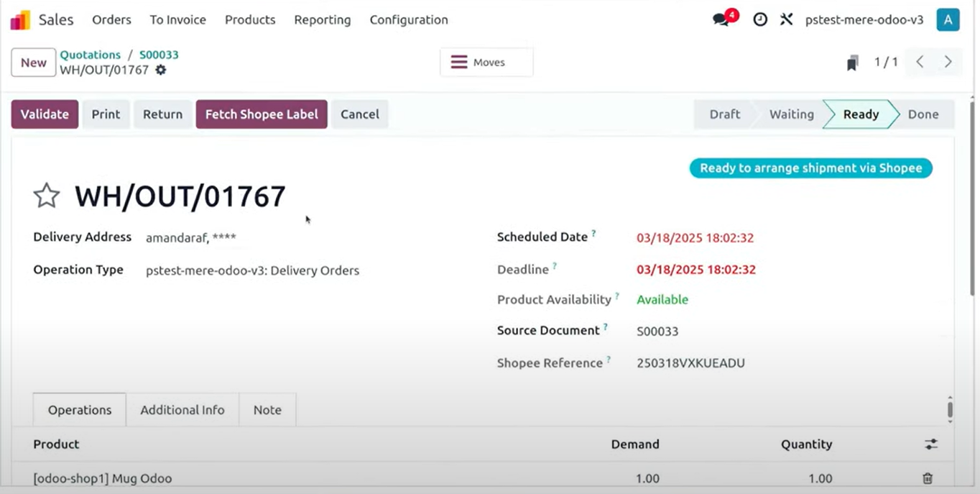
Task: Select the Ready status stage
Action: (861, 114)
